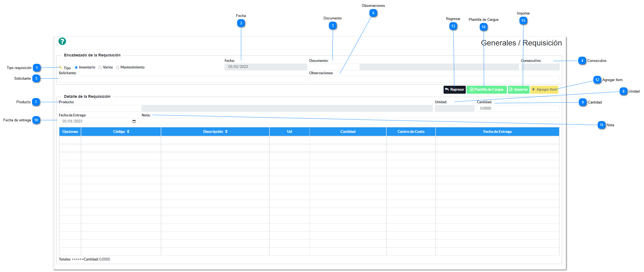Click the Cantidad table column header
This screenshot has height=272, width=644.
click(348, 132)
